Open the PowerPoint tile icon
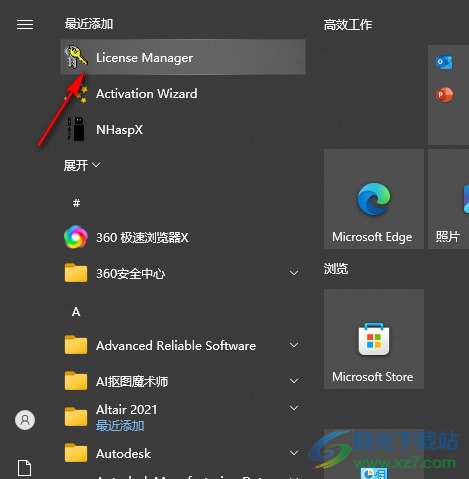Screen dimensions: 469x479 [444, 95]
